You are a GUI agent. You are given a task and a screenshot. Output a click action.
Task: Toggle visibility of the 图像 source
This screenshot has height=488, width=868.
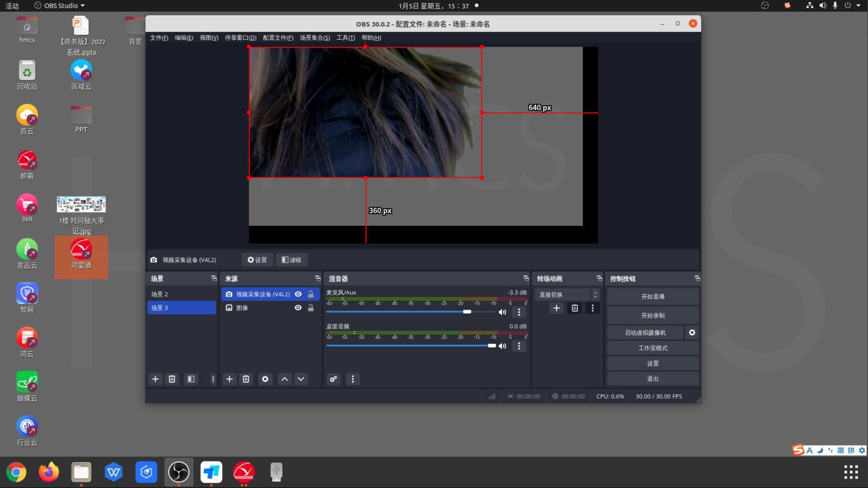tap(298, 308)
